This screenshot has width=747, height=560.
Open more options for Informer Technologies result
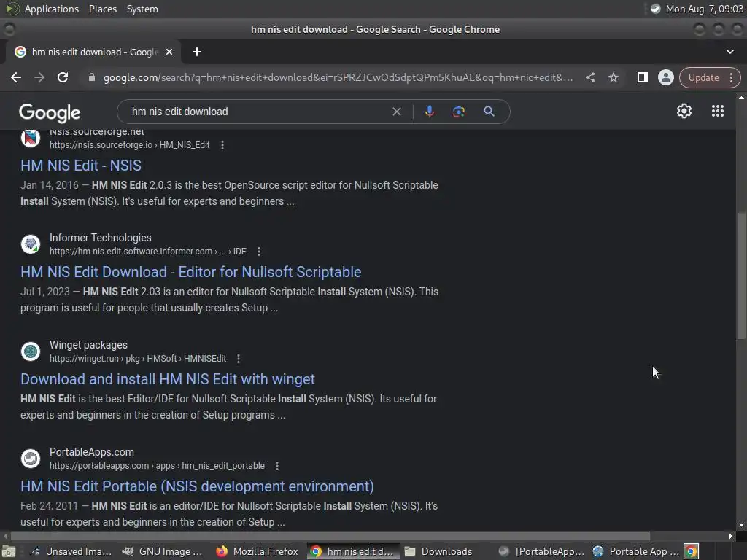(259, 252)
